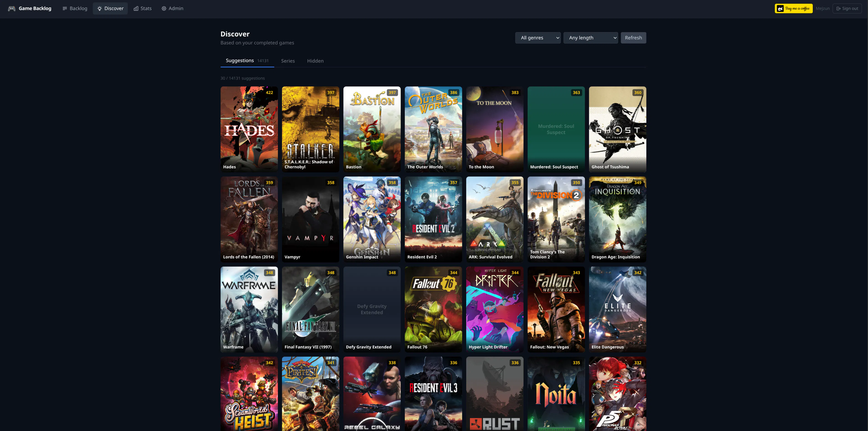Open the Backlog page
This screenshot has height=431, width=868.
[x=75, y=8]
